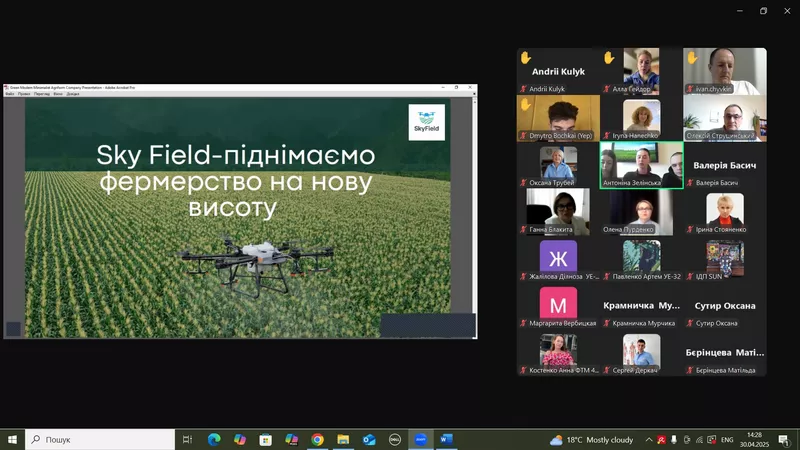Click the SkyField logo on the slide

(x=427, y=122)
